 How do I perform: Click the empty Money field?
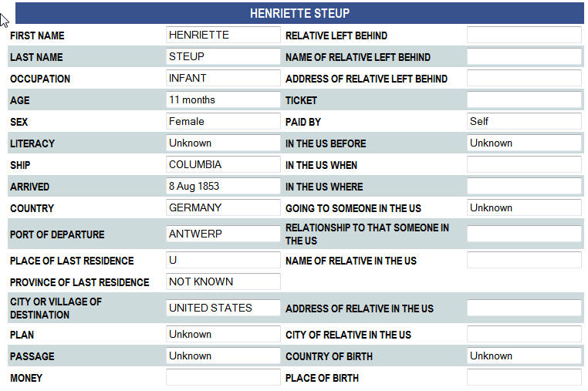[x=223, y=378]
